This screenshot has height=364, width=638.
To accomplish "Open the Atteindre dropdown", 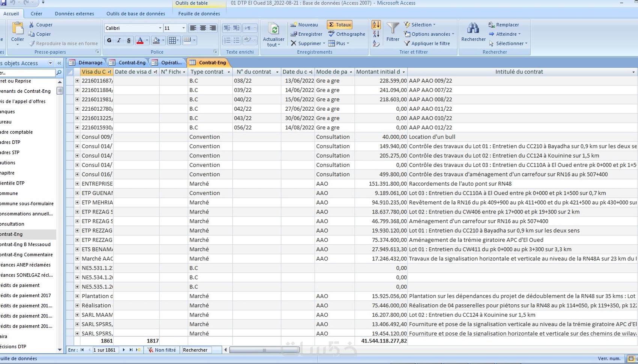I will [505, 34].
